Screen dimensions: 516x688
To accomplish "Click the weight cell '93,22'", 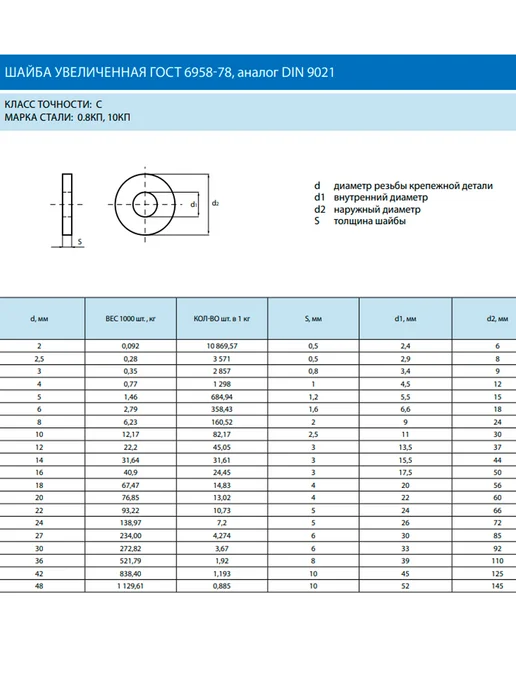I will pos(130,511).
